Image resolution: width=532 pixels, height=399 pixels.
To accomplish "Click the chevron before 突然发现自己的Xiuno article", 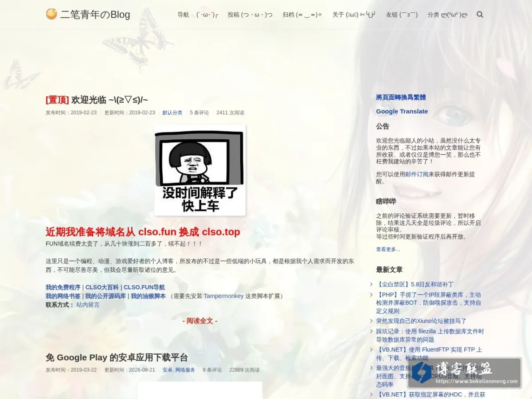I will click(372, 321).
